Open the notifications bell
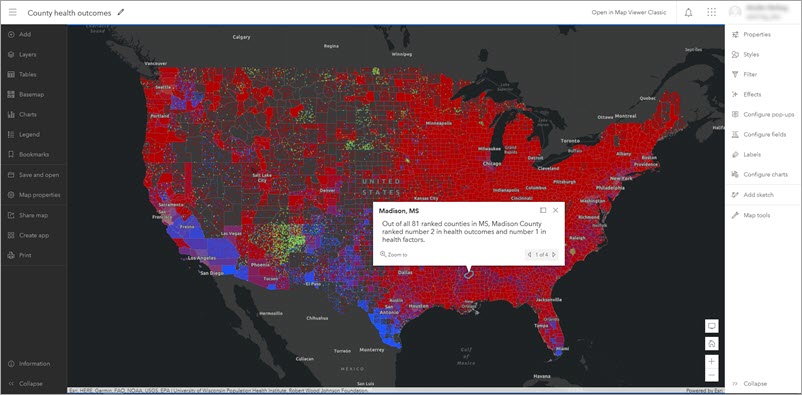 tap(688, 12)
